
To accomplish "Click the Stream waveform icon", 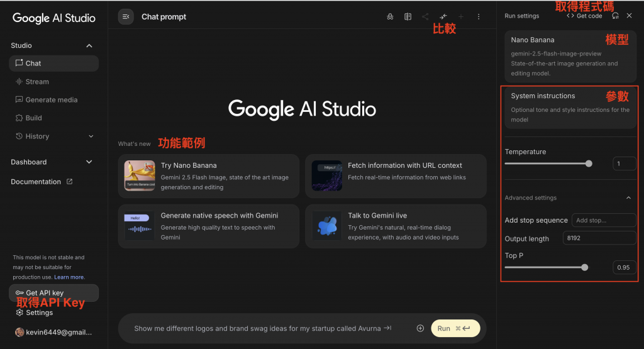I will 19,81.
